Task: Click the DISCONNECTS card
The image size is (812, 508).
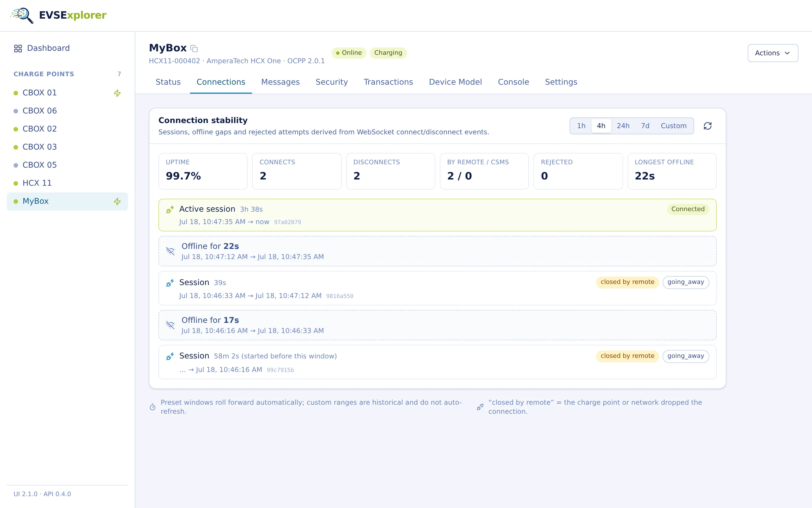Action: (x=390, y=171)
